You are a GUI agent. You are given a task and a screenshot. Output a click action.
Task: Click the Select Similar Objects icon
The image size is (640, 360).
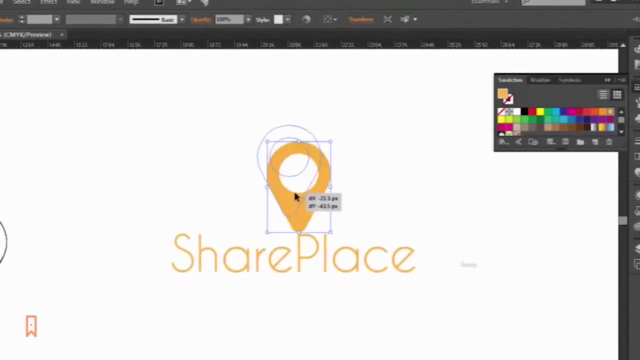pyautogui.click(x=404, y=19)
